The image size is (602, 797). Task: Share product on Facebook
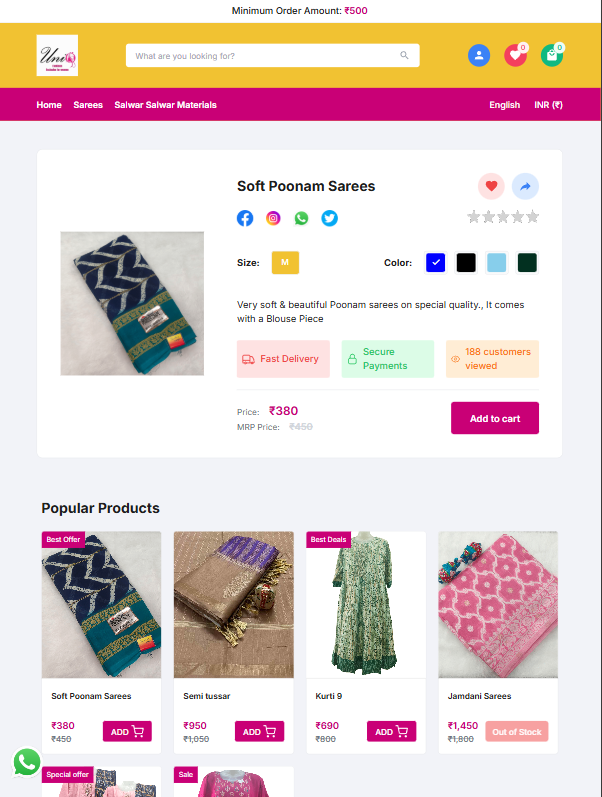click(245, 218)
